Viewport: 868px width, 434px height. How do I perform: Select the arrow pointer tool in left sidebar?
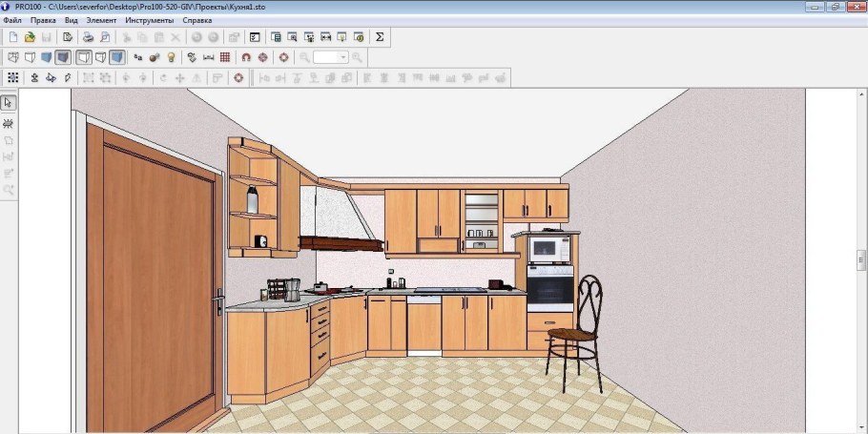[9, 102]
